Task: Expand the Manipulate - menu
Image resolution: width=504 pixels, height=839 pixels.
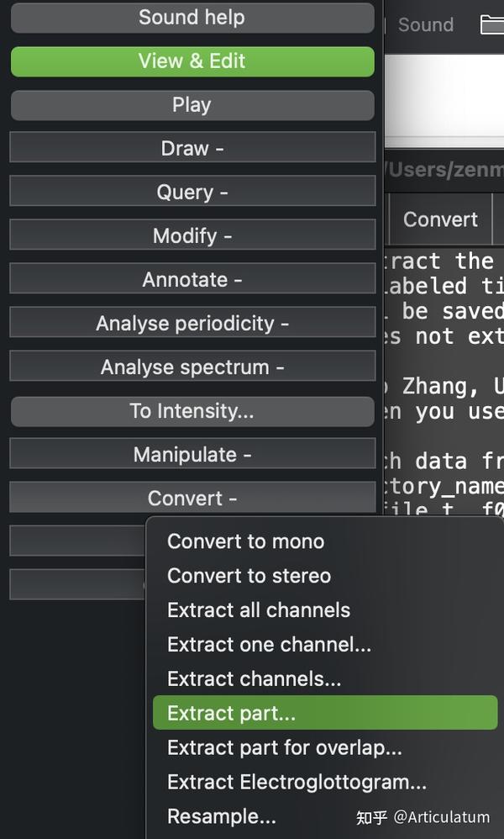Action: click(192, 455)
